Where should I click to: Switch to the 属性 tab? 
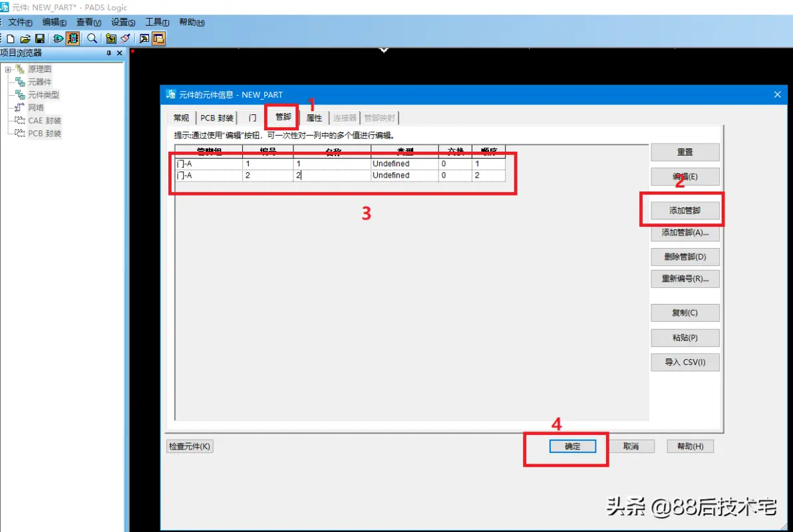click(x=314, y=118)
